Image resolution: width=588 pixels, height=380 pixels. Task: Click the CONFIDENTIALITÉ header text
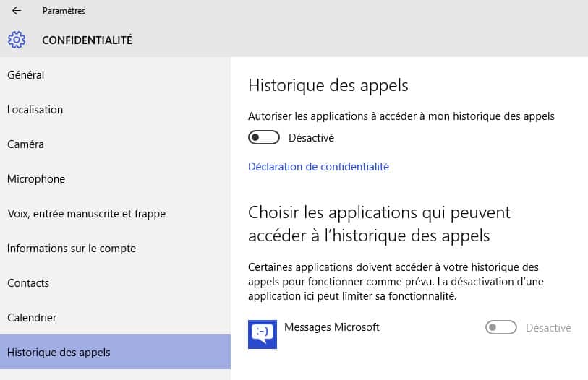87,40
